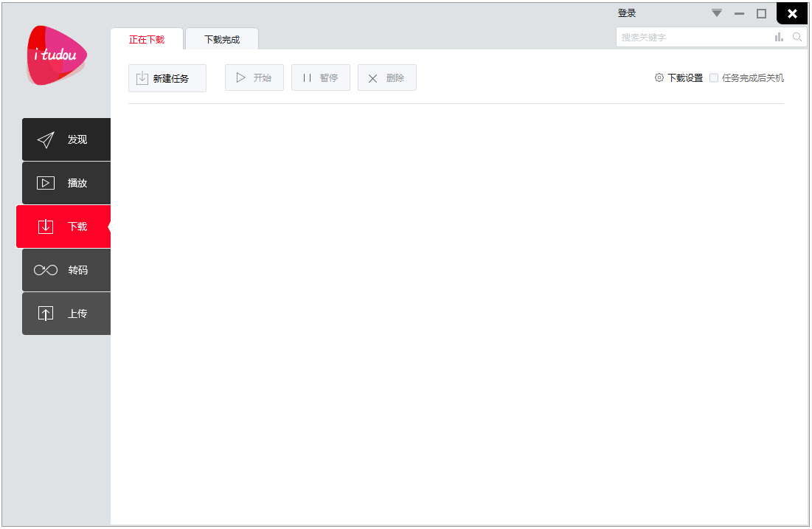The height and width of the screenshot is (529, 812).
Task: Focus the 搜索关键字 search field
Action: click(693, 37)
